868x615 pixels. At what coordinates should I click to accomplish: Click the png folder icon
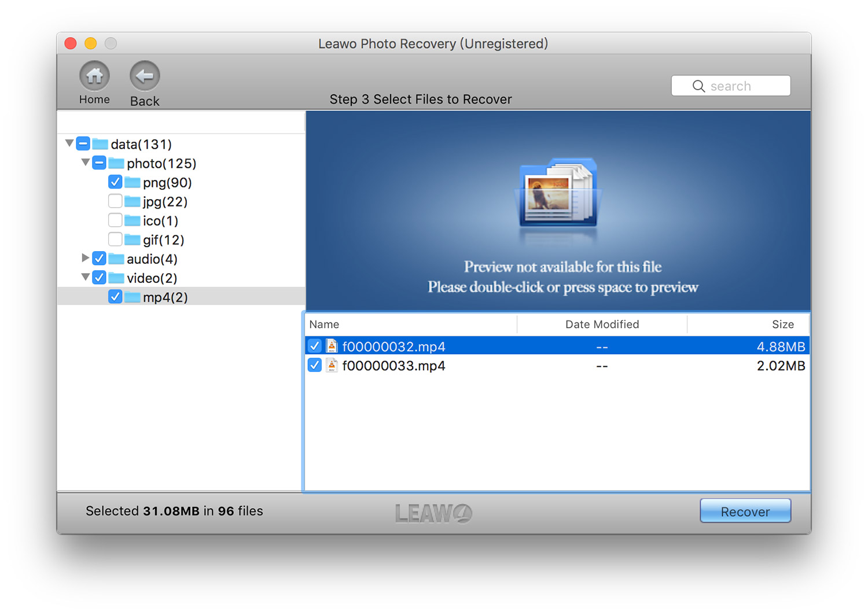click(x=133, y=183)
